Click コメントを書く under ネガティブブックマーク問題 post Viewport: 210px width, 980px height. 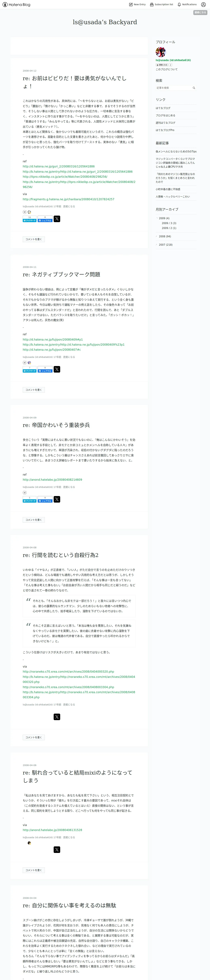34,390
